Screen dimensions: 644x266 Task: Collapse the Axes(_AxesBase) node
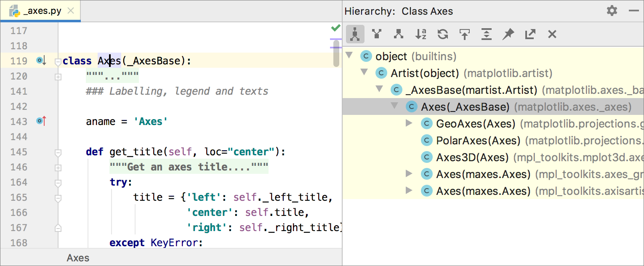pos(395,106)
